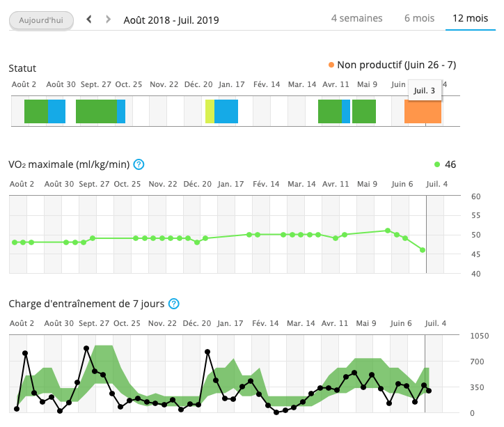
Task: Click the first green status block at Août 2
Action: tap(36, 111)
